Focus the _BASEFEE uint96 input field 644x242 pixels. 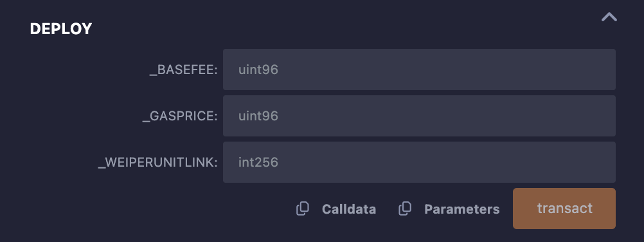[419, 70]
